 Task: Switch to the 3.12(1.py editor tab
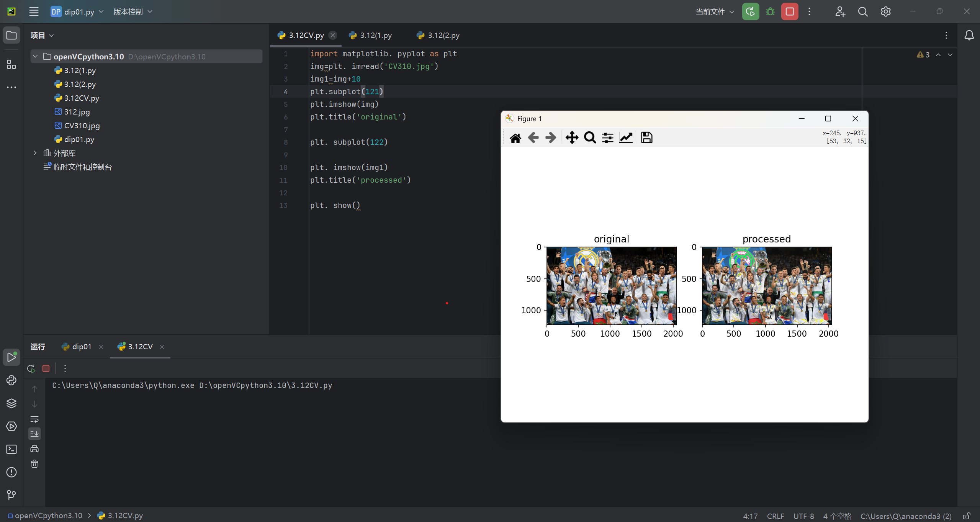[x=375, y=35]
